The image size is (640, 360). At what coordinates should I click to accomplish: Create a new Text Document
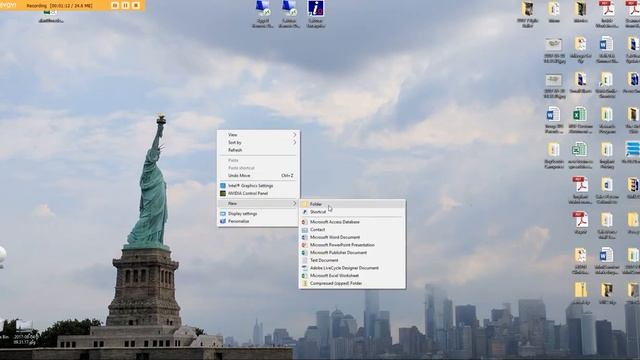click(x=352, y=260)
